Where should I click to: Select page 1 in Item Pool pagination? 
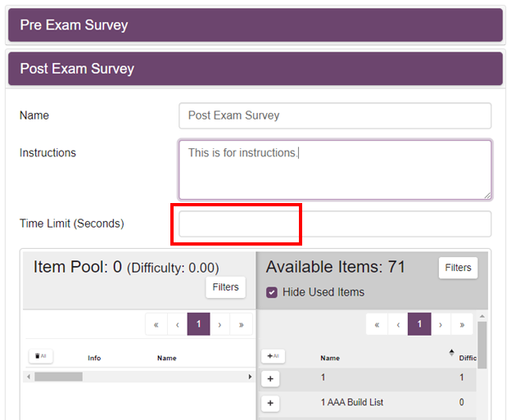click(x=198, y=324)
